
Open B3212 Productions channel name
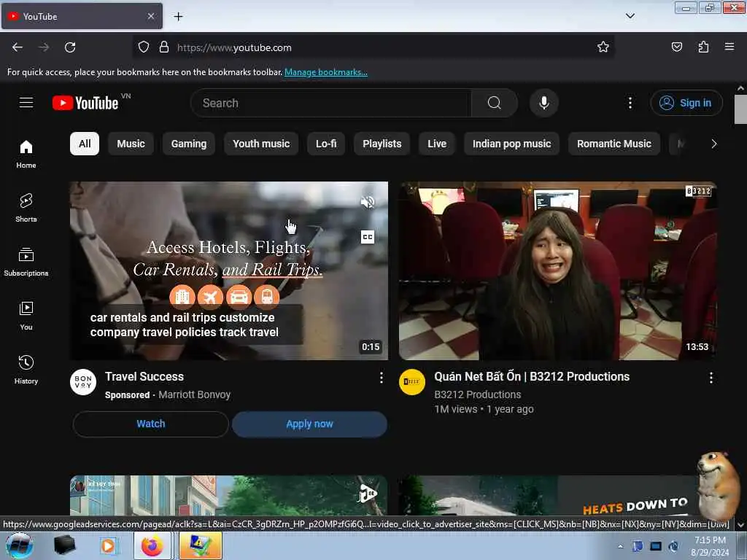click(x=477, y=394)
